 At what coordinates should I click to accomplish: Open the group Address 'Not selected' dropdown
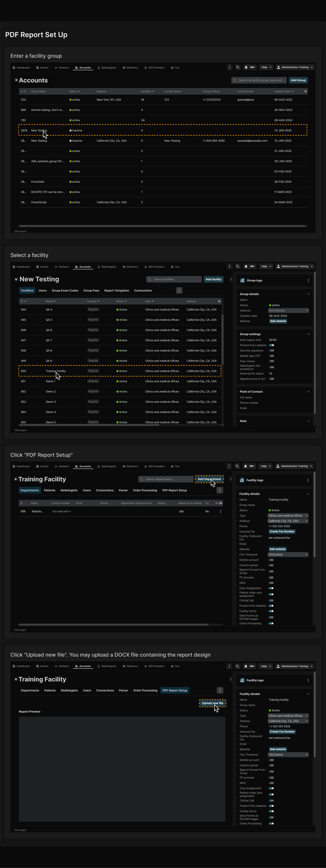[x=288, y=310]
